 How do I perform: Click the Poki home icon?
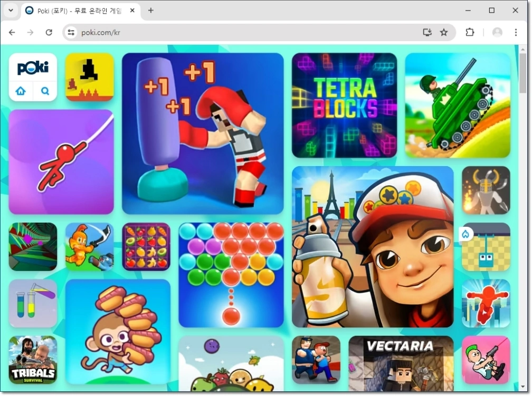pos(21,91)
